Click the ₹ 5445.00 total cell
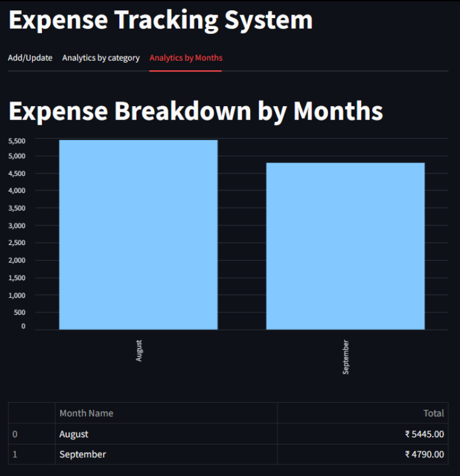This screenshot has height=476, width=460. pos(424,434)
